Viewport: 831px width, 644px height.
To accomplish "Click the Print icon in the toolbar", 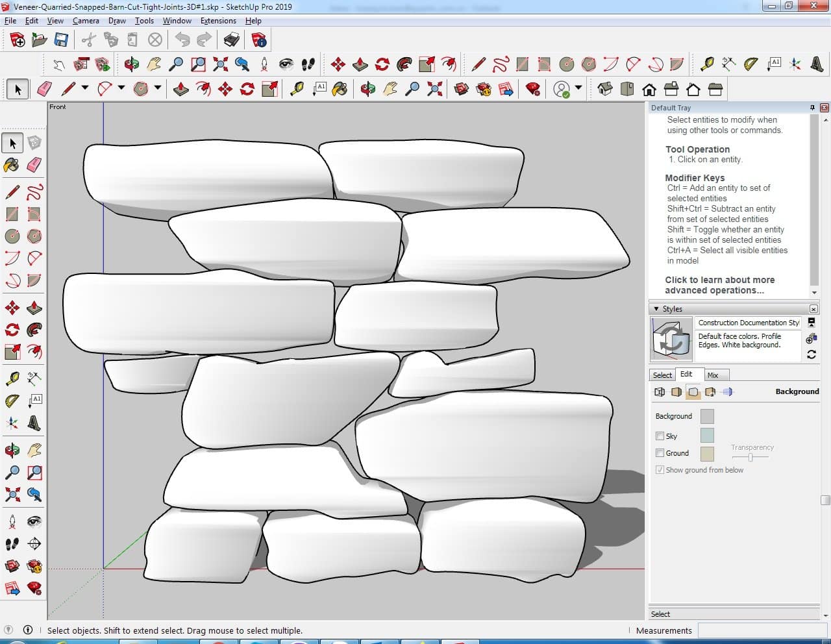I will [232, 40].
